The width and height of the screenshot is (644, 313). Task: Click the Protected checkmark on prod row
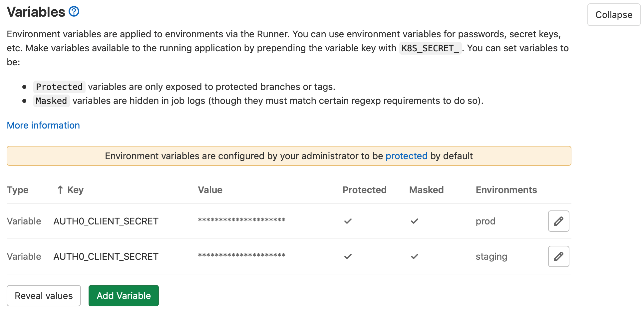click(347, 221)
